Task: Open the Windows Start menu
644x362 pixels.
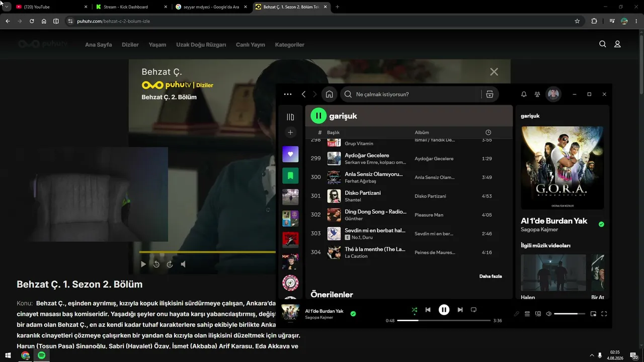Action: pos(9,355)
